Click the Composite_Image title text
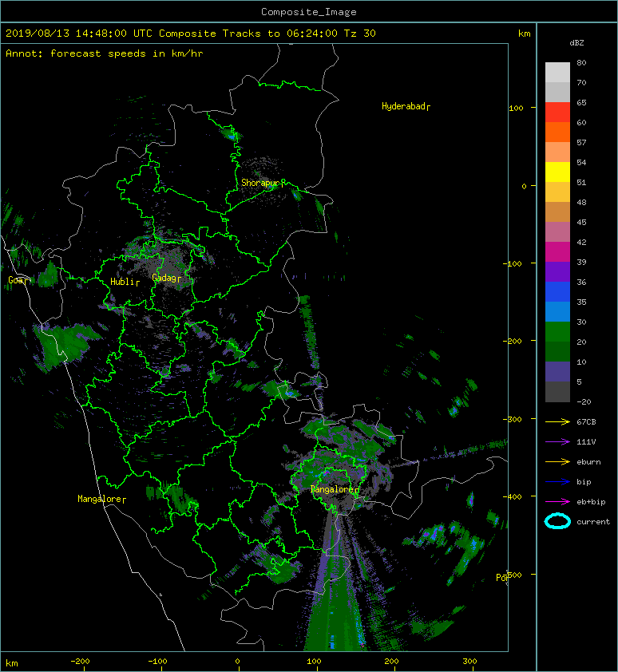 [309, 12]
